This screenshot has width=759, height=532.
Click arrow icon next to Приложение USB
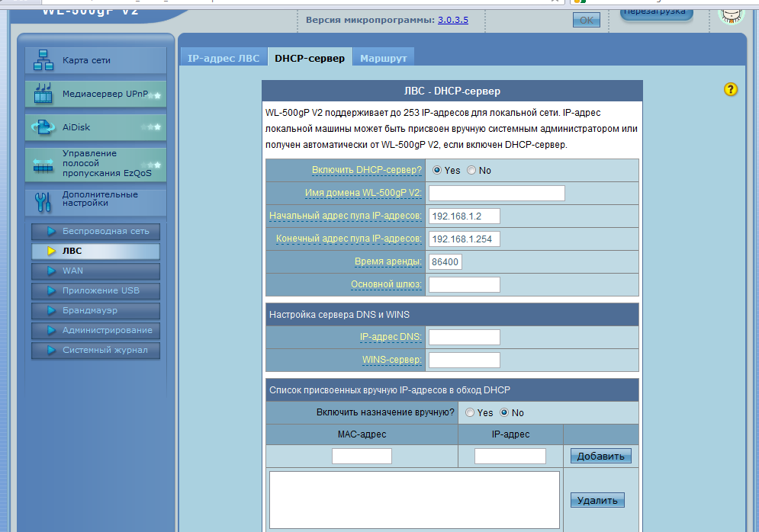coord(51,290)
